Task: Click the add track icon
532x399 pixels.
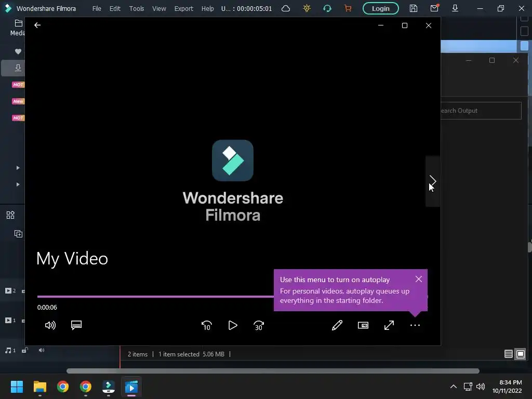Action: point(18,234)
